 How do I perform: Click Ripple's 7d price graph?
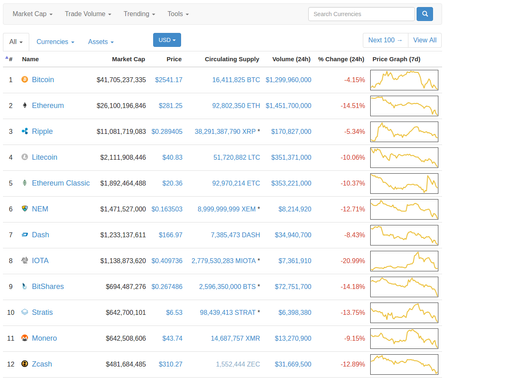coord(404,131)
